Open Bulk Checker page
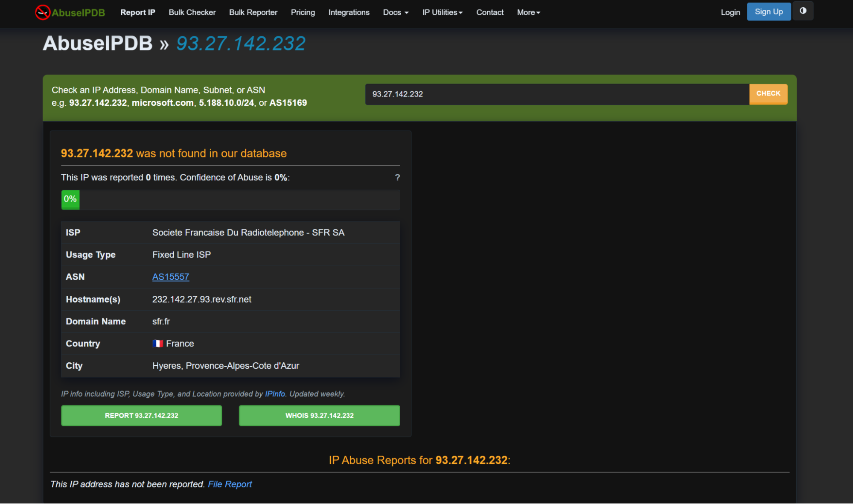This screenshot has height=504, width=853. click(x=192, y=12)
